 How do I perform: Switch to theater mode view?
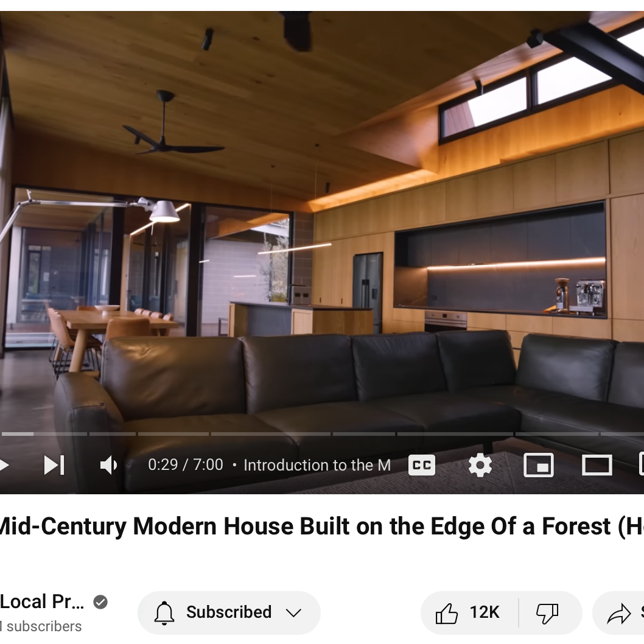coord(597,465)
